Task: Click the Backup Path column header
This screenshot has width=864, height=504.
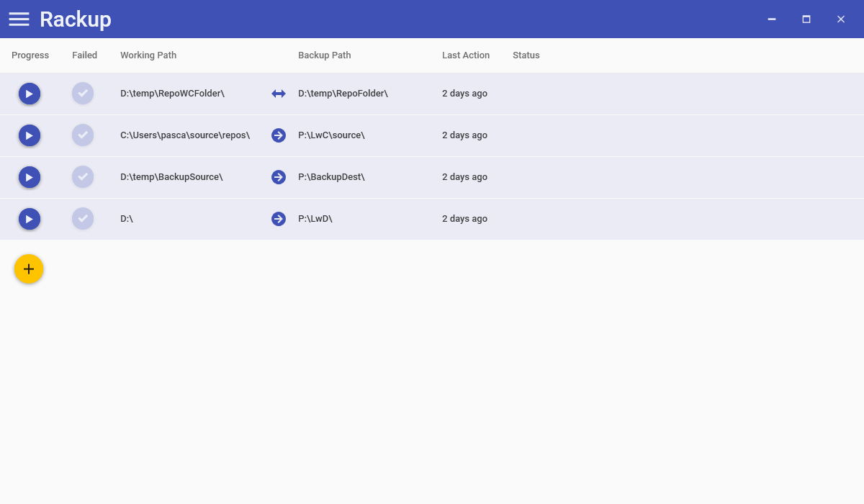Action: 325,55
